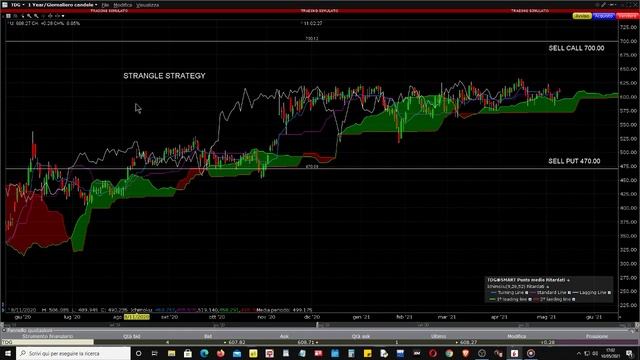The width and height of the screenshot is (640, 360).
Task: Open the Modifica menu
Action: click(122, 5)
